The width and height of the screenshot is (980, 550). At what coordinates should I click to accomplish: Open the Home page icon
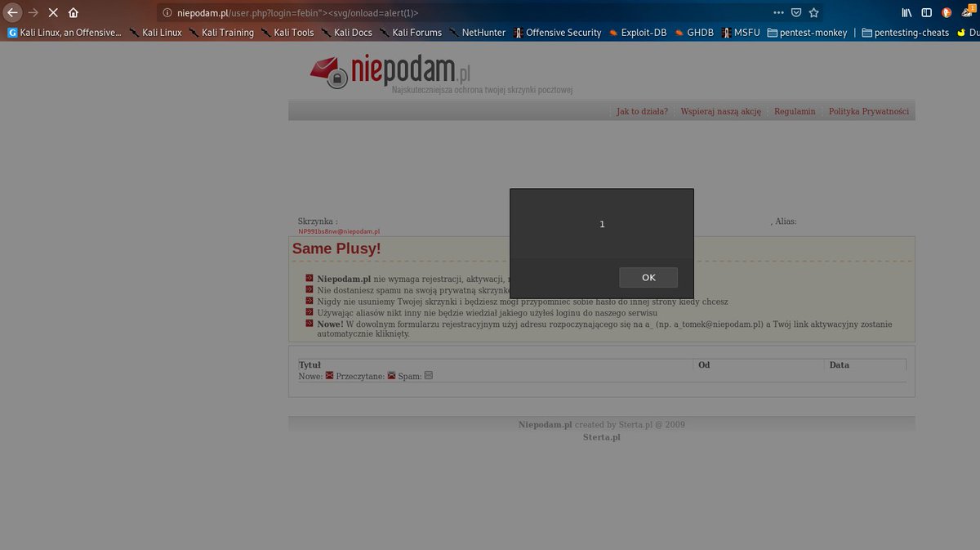click(x=73, y=12)
